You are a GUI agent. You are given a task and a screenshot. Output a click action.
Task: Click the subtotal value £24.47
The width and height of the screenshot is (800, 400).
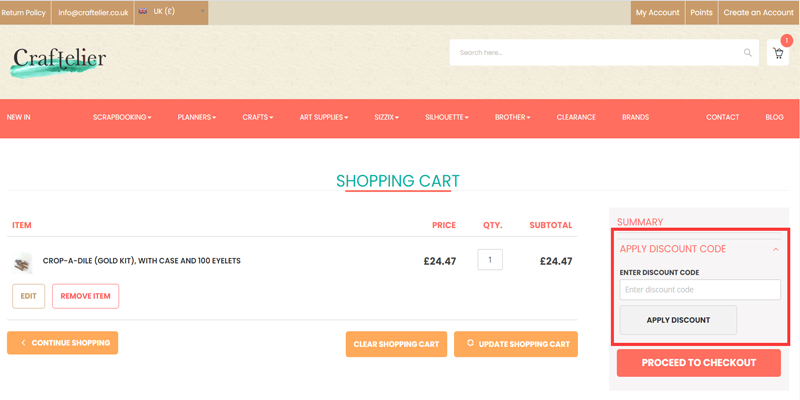pyautogui.click(x=556, y=261)
